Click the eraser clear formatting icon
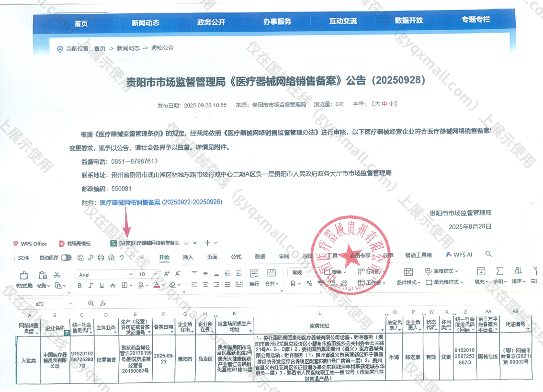Screen dimensions: 543x392 (x=173, y=285)
